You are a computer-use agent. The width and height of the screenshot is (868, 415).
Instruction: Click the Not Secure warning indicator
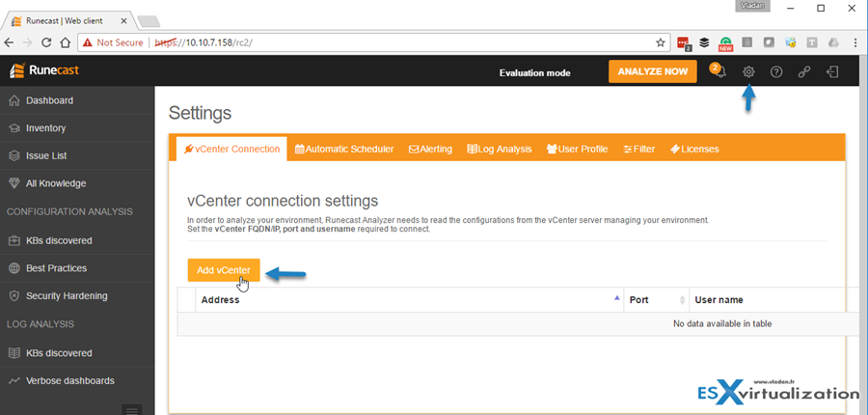[113, 42]
